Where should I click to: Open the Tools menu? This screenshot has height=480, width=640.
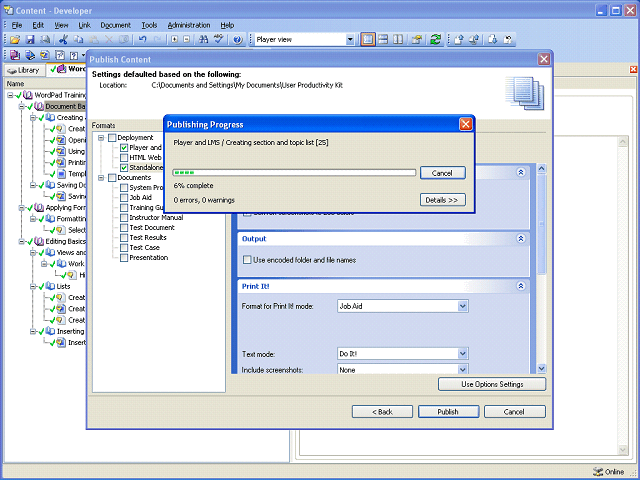pos(149,25)
